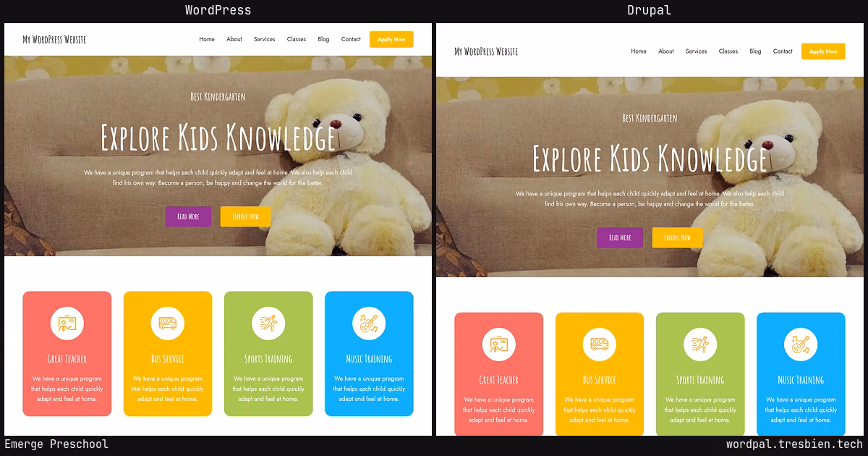Select Services in the Drupal panel navigation
The width and height of the screenshot is (868, 456).
click(x=696, y=51)
